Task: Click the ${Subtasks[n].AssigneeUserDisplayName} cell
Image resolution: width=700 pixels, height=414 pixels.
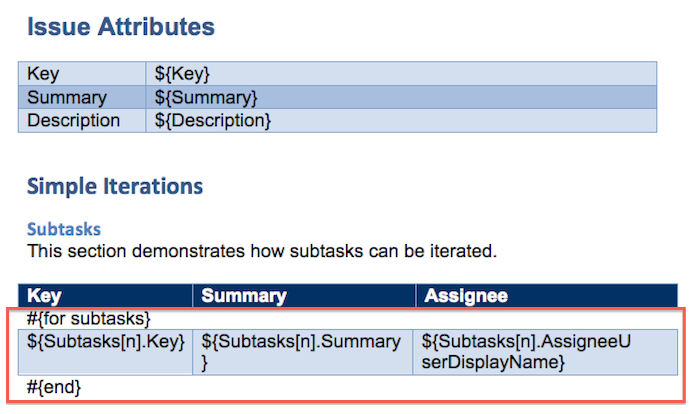Action: [x=545, y=352]
